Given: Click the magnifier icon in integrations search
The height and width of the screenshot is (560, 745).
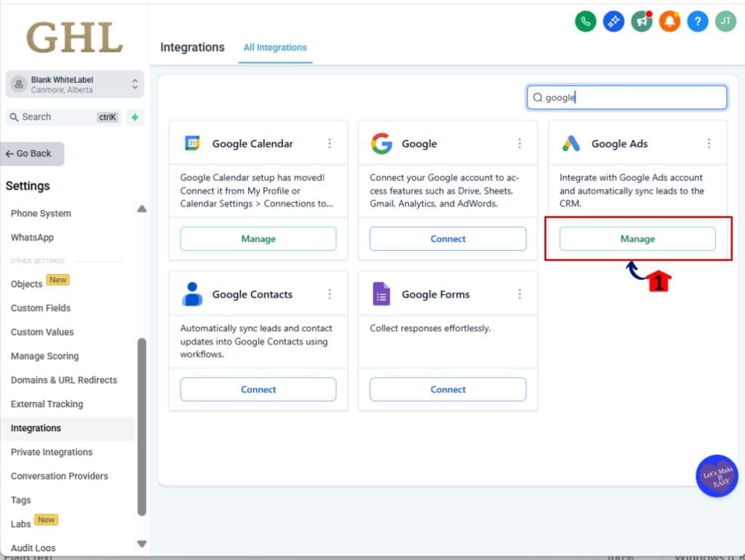Looking at the screenshot, I should tap(538, 97).
